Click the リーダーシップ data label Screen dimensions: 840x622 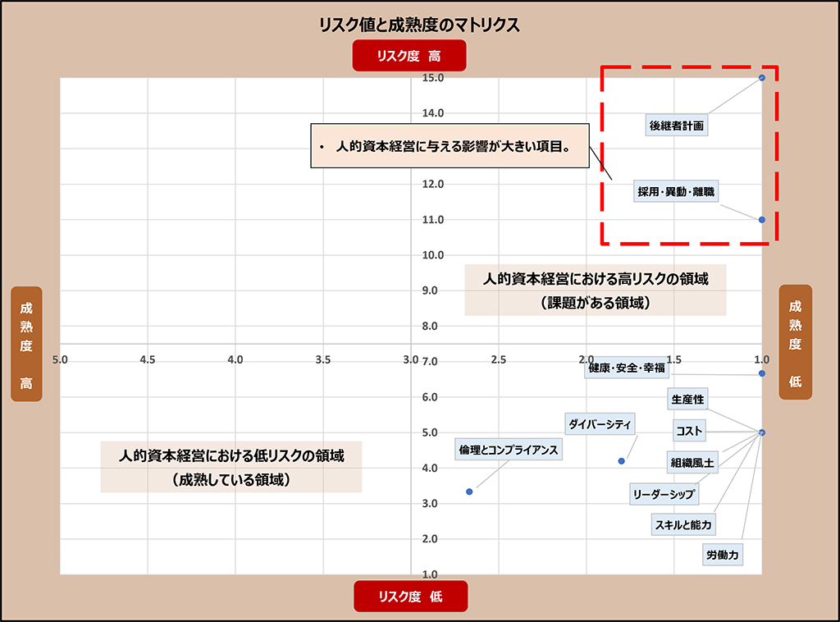coord(663,494)
